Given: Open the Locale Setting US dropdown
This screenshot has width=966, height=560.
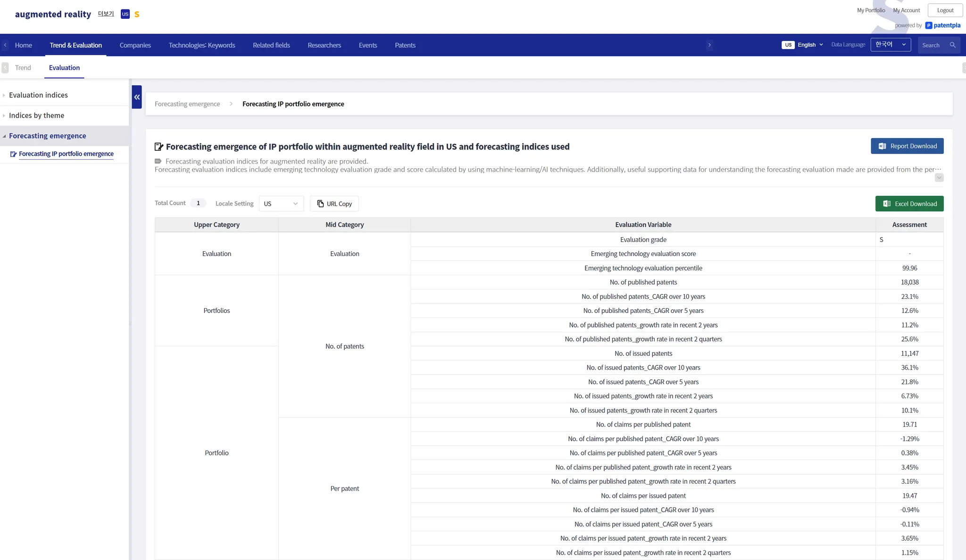Looking at the screenshot, I should [x=281, y=204].
